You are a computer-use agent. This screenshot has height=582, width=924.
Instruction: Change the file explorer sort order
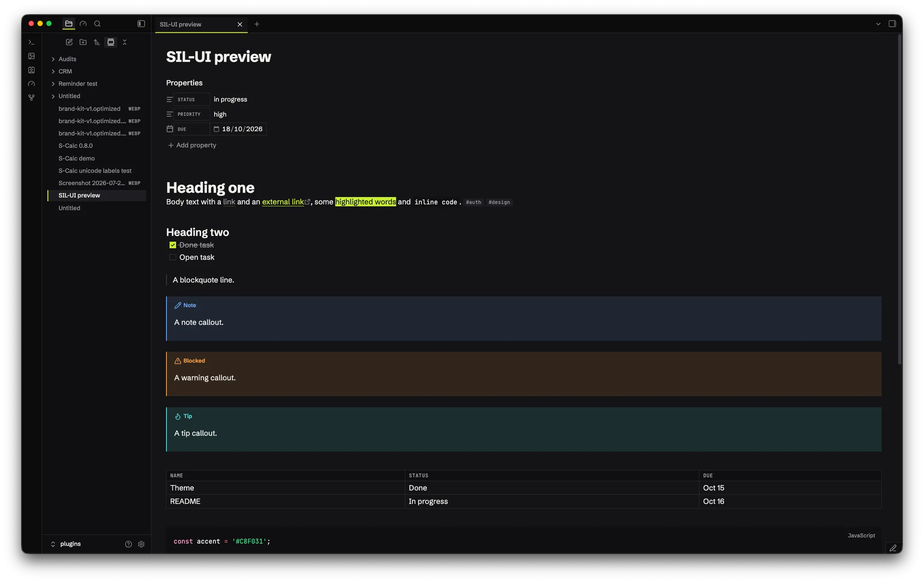(97, 42)
